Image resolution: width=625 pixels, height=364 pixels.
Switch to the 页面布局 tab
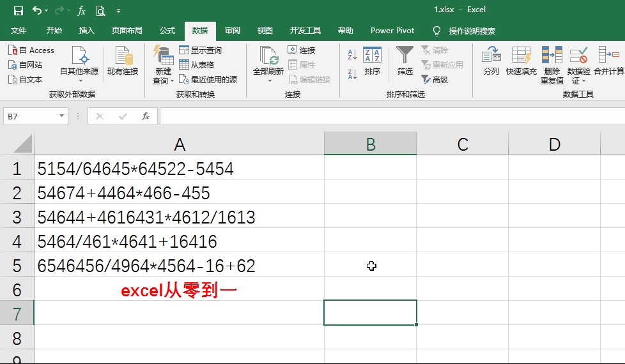coord(127,31)
